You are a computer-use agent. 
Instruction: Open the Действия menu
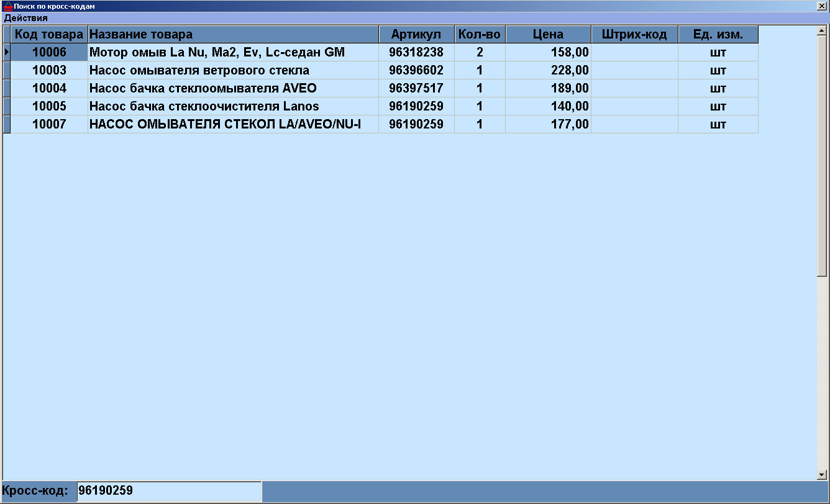point(26,18)
